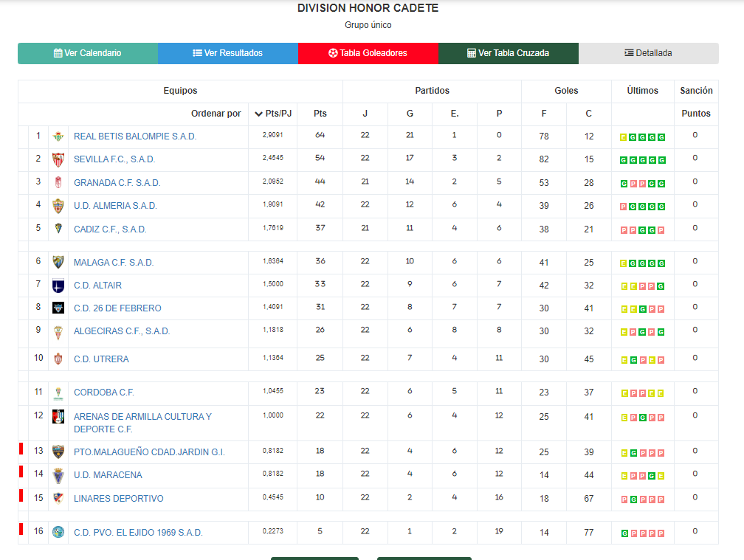Click the first green G badge in El Ejido row
The height and width of the screenshot is (560, 744).
tap(624, 533)
